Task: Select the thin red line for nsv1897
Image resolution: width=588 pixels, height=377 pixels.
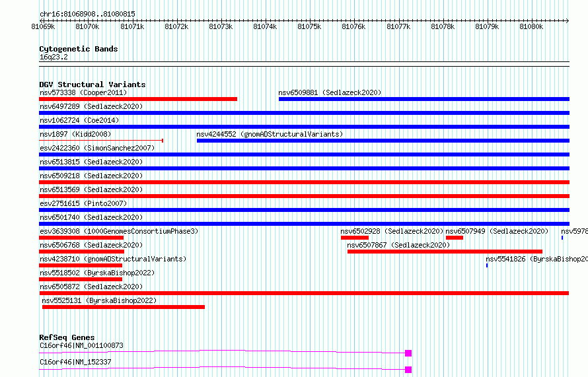Action: pyautogui.click(x=101, y=141)
